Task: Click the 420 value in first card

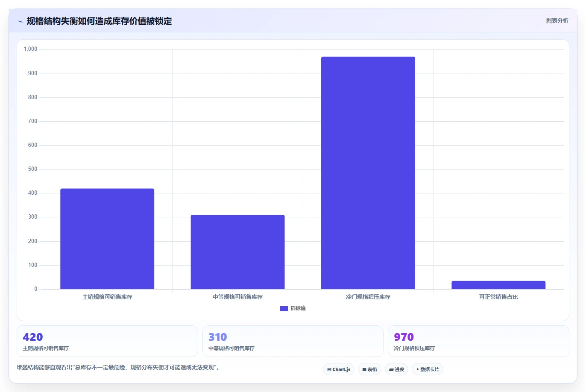Action: click(x=33, y=337)
